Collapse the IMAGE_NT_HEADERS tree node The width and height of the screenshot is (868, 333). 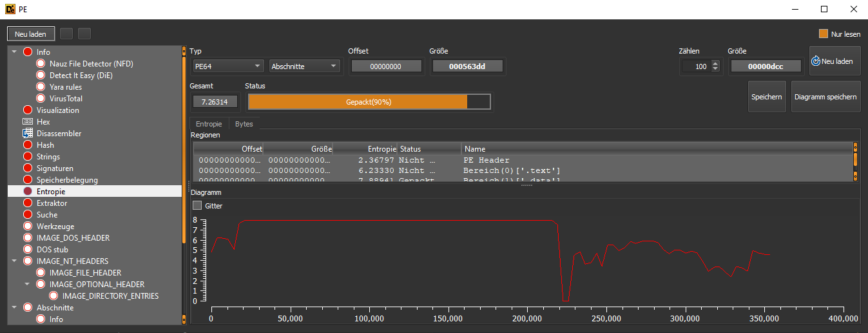[x=14, y=261]
